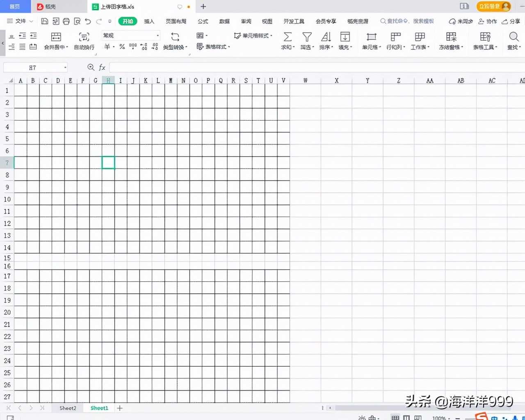Increase decimal places
The width and height of the screenshot is (525, 420).
(144, 47)
